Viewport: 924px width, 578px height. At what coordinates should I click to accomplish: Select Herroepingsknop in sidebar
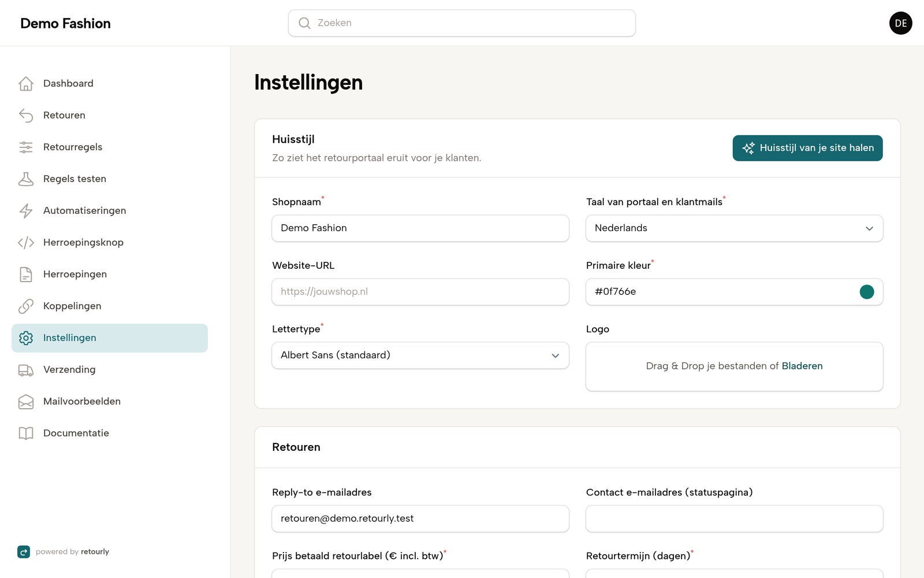110,243
